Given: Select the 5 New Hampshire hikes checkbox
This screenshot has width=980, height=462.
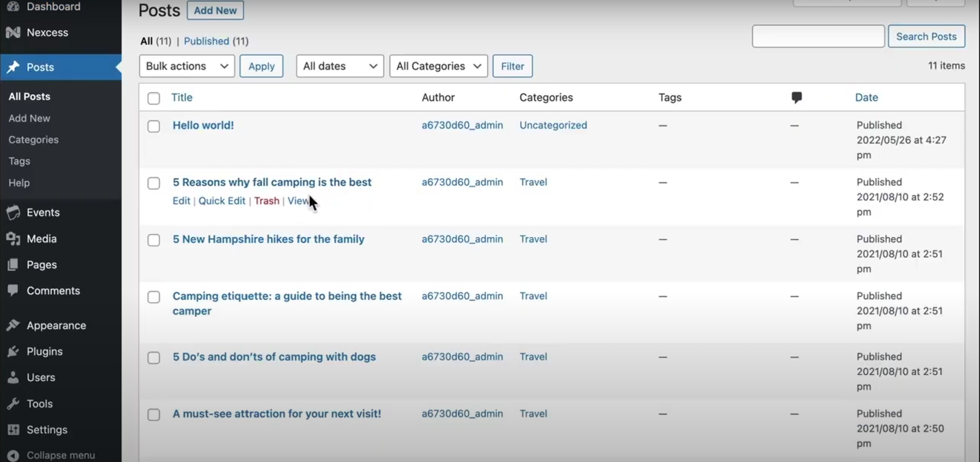Looking at the screenshot, I should point(154,240).
